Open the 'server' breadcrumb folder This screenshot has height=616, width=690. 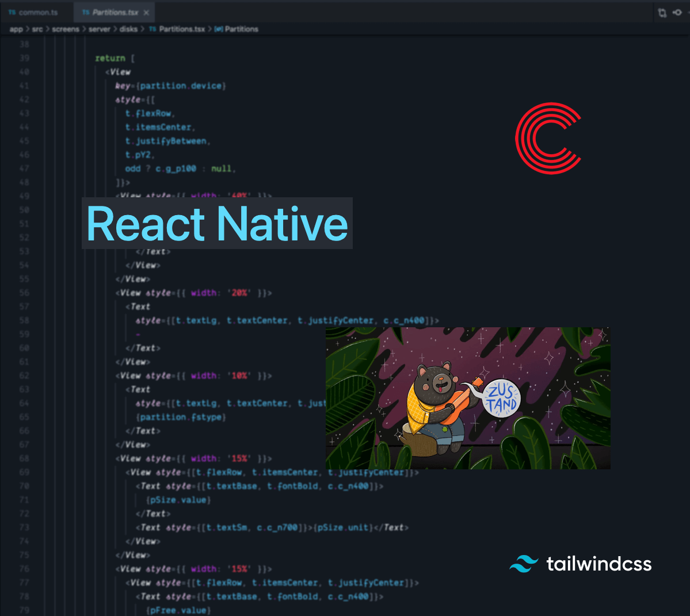point(100,29)
